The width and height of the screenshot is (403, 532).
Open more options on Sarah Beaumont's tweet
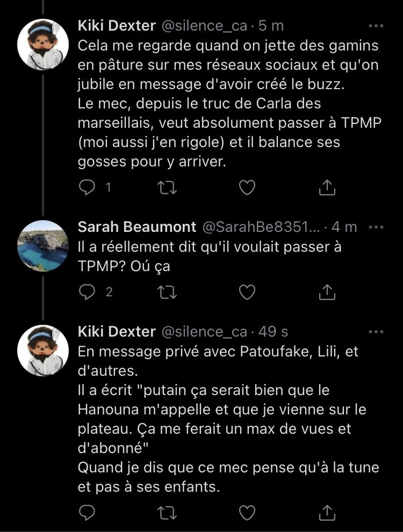pyautogui.click(x=376, y=227)
